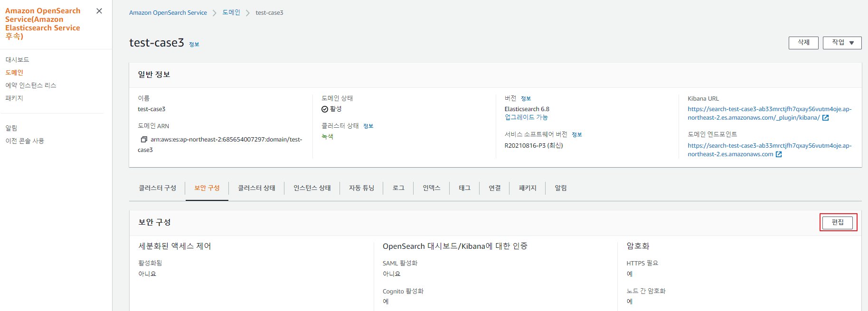Switch to the 태그 tab

pyautogui.click(x=464, y=188)
